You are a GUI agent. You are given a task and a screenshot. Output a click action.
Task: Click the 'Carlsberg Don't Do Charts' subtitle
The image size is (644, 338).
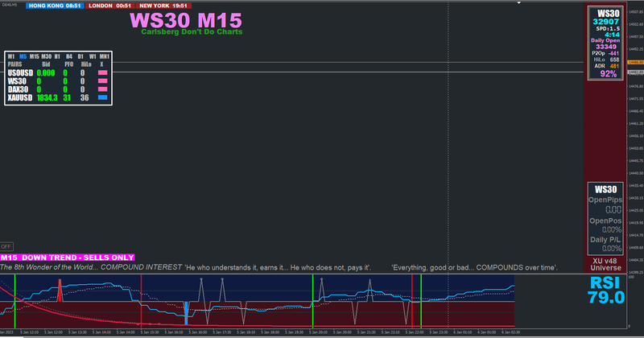click(192, 31)
